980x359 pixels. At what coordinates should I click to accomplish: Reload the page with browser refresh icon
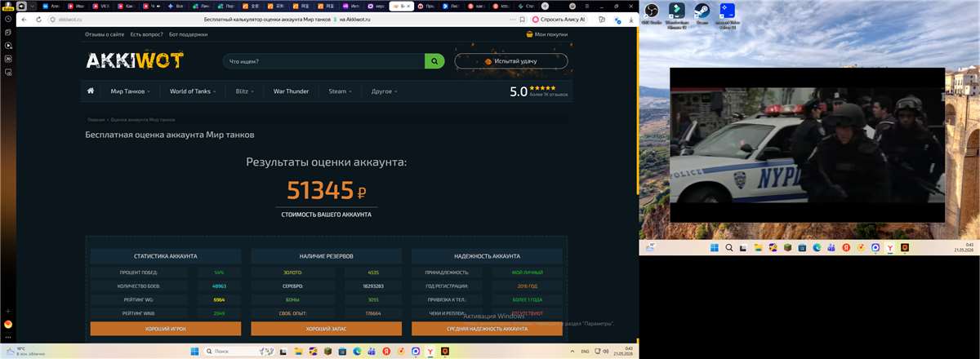[x=38, y=19]
